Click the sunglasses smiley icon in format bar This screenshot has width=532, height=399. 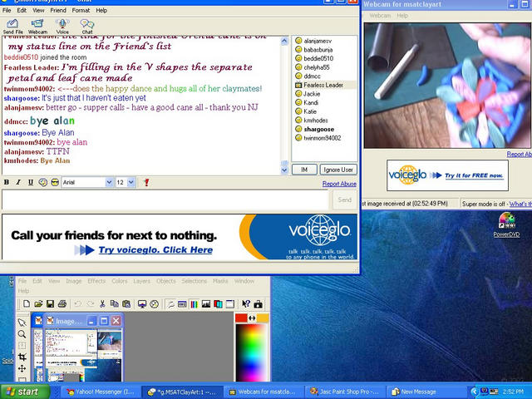tap(55, 183)
